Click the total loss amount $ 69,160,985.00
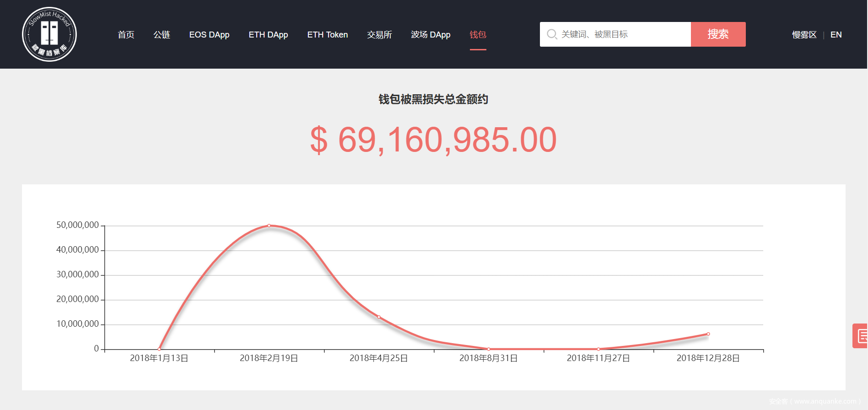Image resolution: width=868 pixels, height=410 pixels. [433, 140]
